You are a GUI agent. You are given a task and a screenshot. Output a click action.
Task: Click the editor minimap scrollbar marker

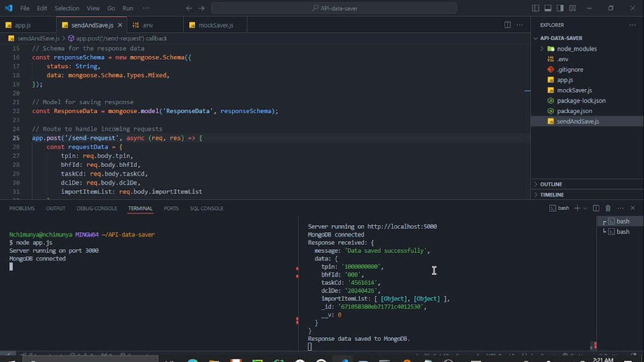click(528, 91)
